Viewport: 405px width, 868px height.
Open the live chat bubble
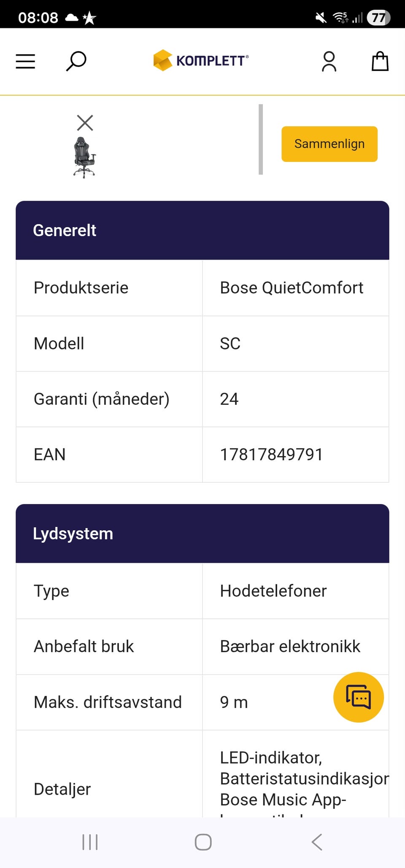pos(358,697)
